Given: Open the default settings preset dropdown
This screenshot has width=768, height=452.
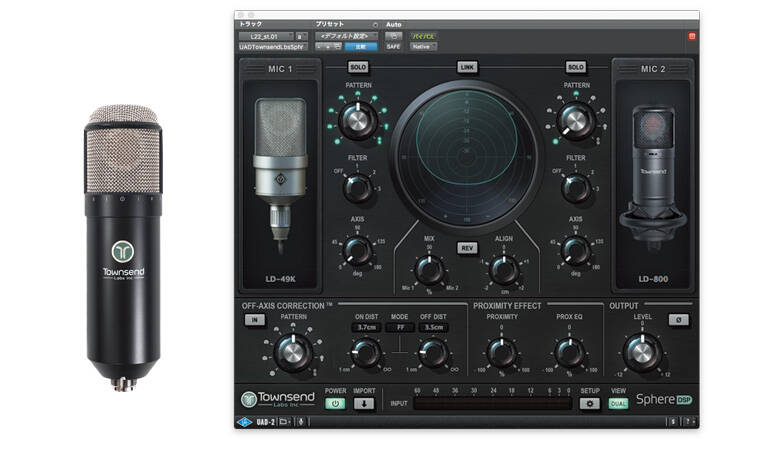Looking at the screenshot, I should click(x=347, y=36).
